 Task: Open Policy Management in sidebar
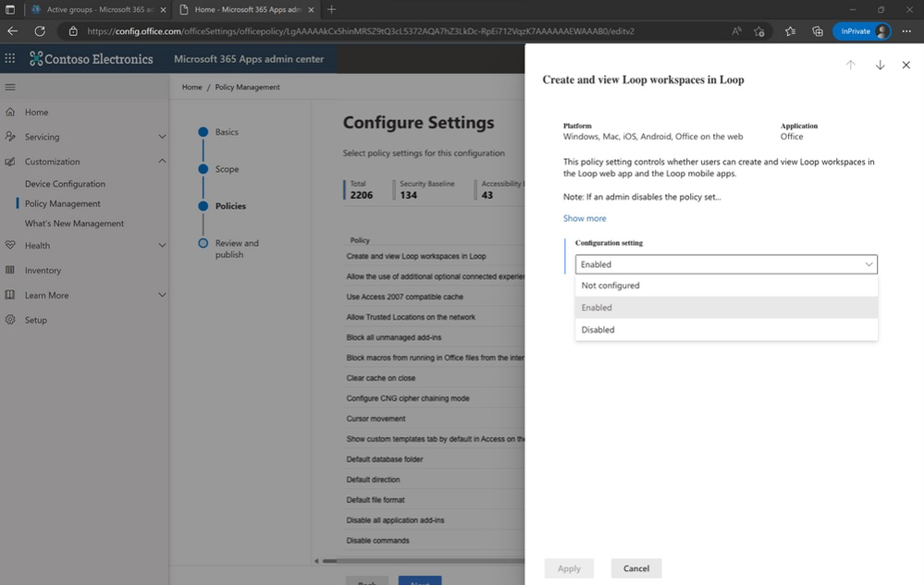63,203
